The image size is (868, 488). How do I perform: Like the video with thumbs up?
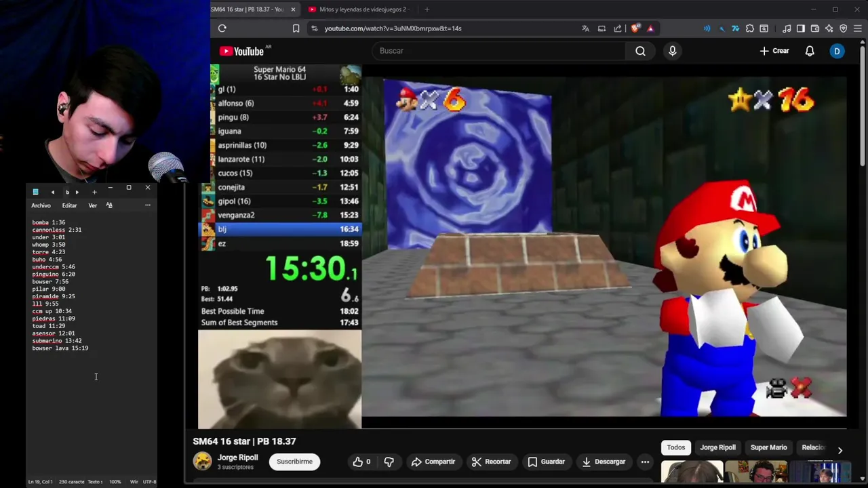pyautogui.click(x=361, y=462)
